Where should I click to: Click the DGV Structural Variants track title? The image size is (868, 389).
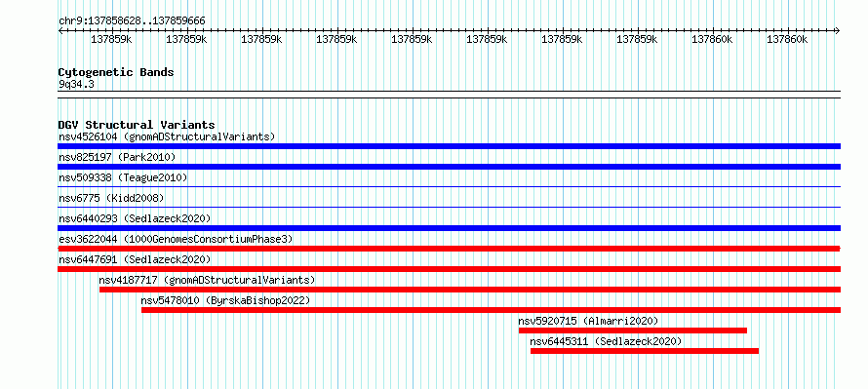(x=137, y=125)
